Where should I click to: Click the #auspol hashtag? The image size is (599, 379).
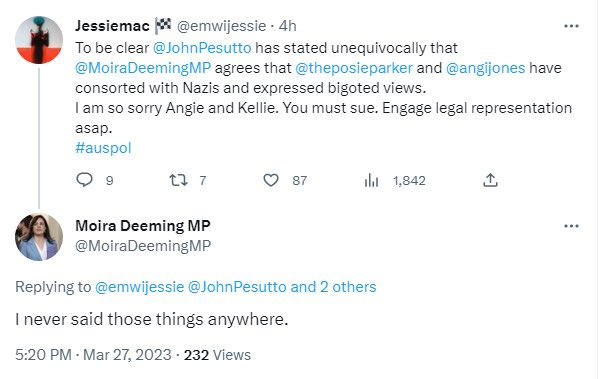(x=103, y=148)
